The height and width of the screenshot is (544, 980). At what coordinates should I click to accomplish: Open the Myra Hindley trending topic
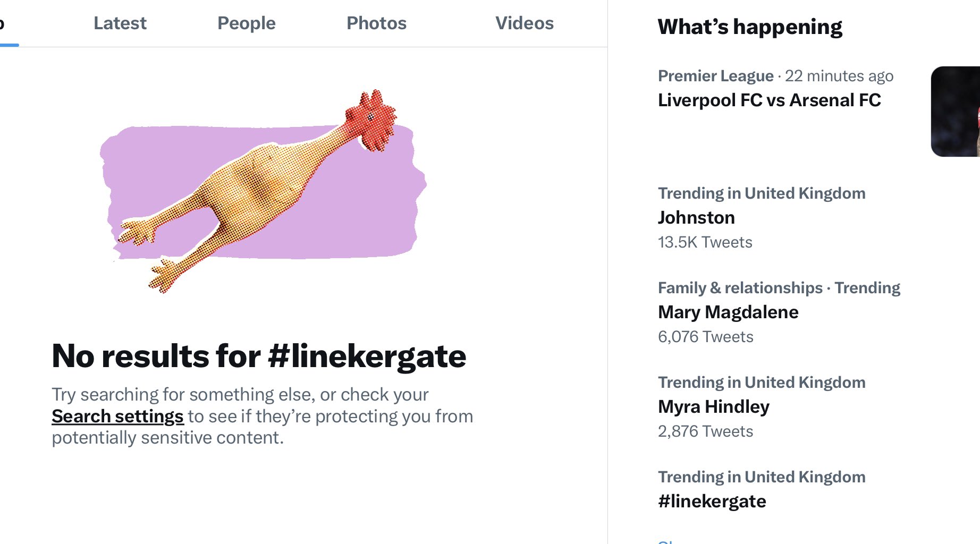[714, 406]
